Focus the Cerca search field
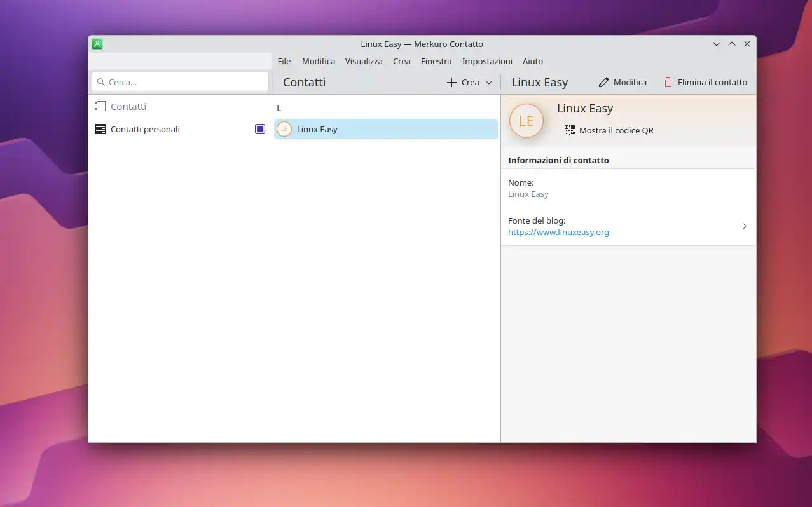This screenshot has width=812, height=507. (x=181, y=82)
